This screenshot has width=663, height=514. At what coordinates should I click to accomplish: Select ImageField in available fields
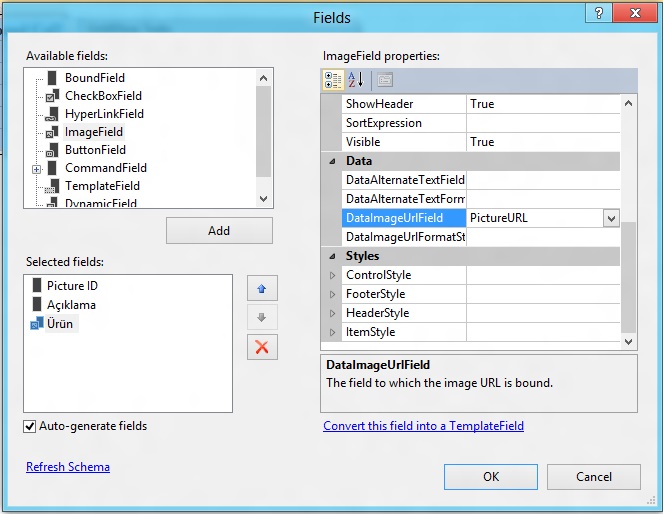tap(94, 132)
